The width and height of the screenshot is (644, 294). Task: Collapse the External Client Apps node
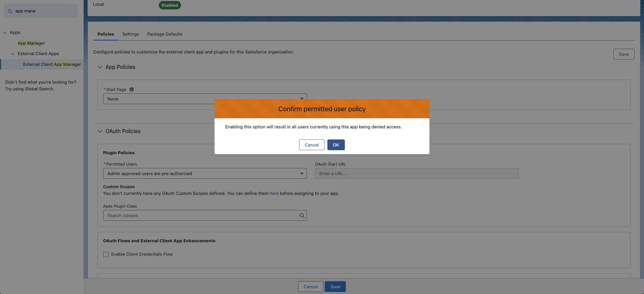tap(13, 54)
